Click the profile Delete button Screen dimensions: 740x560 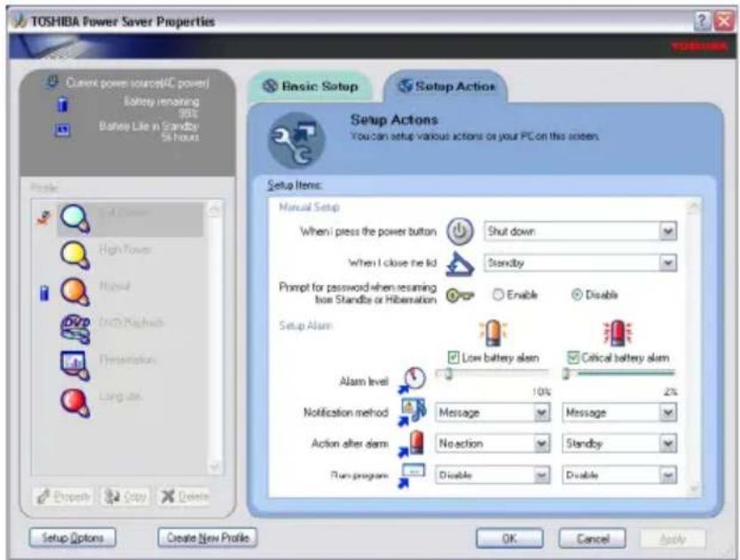(x=184, y=497)
